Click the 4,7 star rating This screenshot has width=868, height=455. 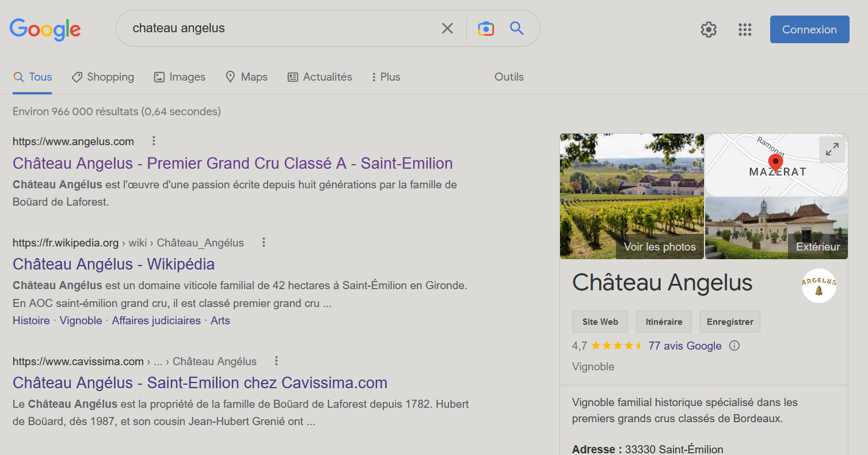tap(607, 346)
